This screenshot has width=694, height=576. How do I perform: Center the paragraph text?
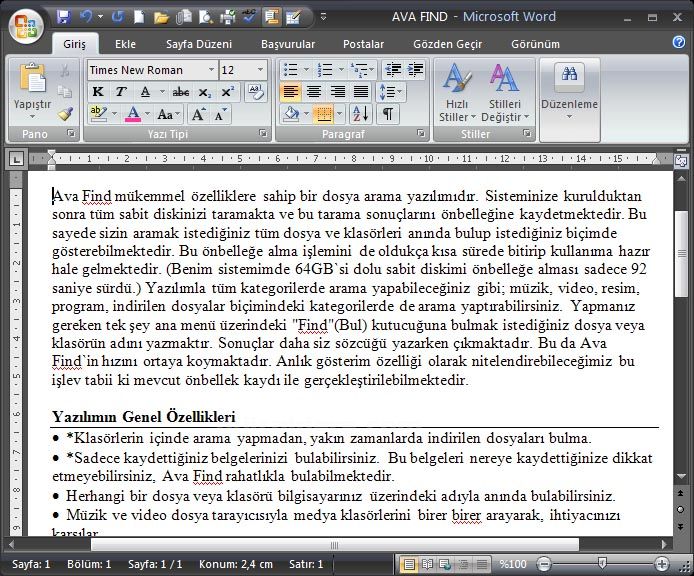pos(314,92)
